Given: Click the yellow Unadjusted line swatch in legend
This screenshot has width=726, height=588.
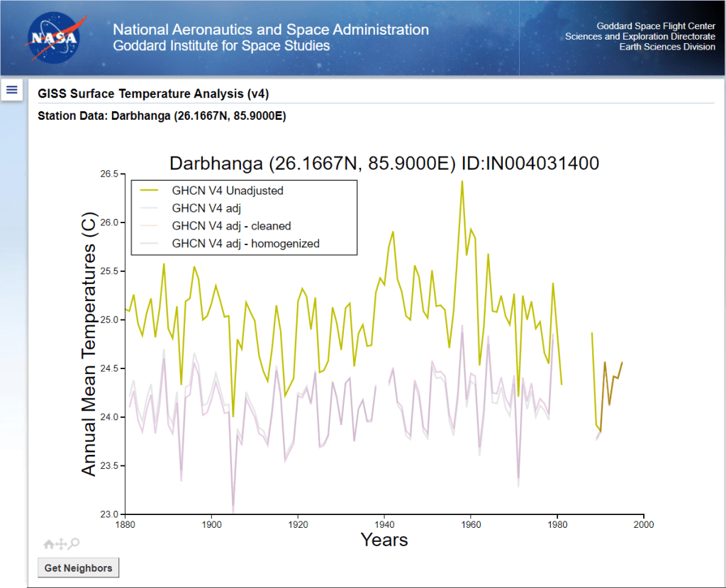Looking at the screenshot, I should point(150,191).
